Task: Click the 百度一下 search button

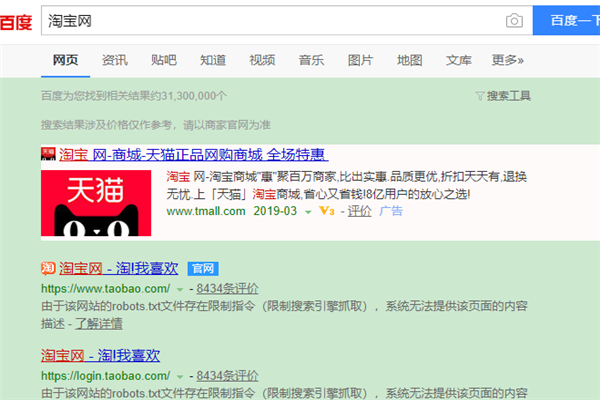Action: coord(566,20)
